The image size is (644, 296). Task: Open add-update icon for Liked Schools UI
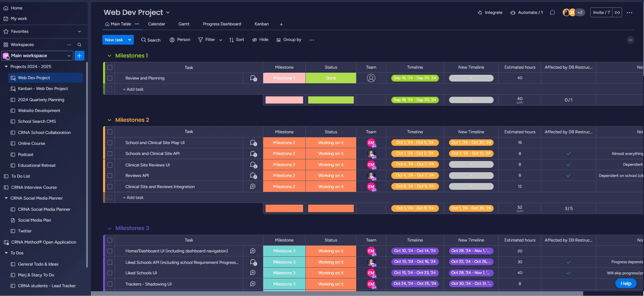click(x=253, y=273)
